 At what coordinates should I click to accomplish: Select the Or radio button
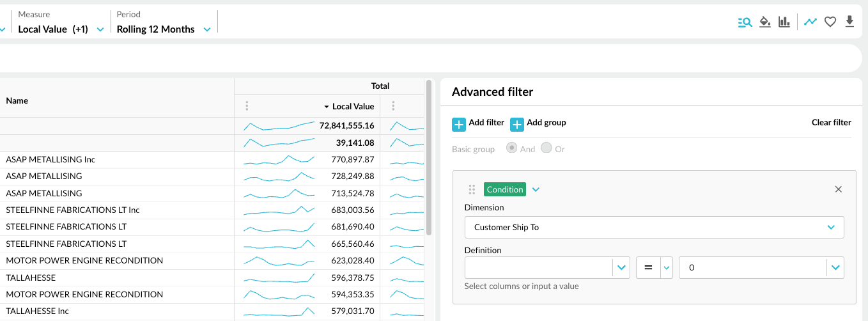546,148
